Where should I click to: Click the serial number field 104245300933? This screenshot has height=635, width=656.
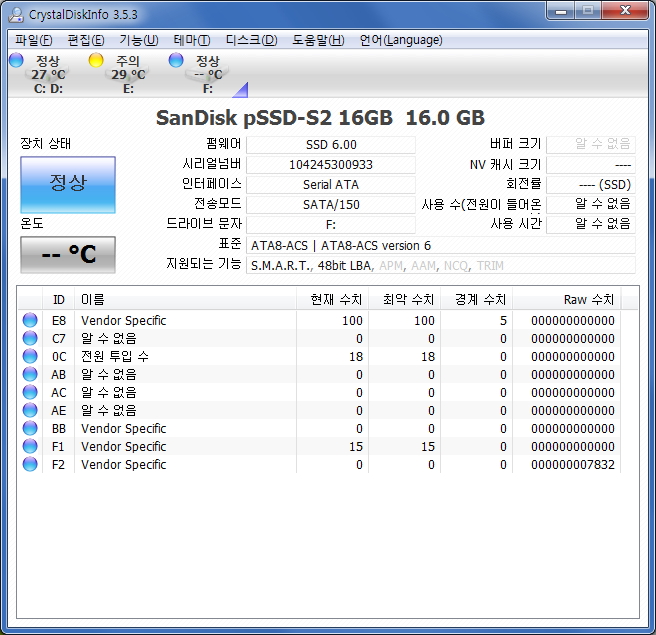(331, 164)
